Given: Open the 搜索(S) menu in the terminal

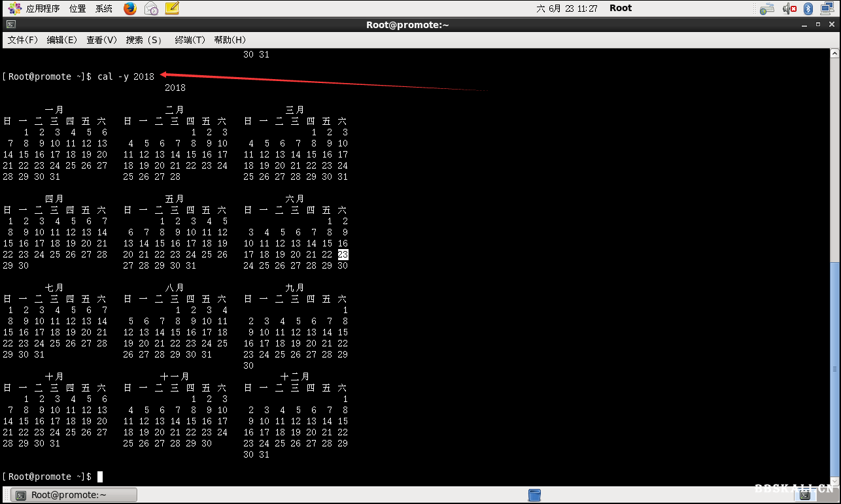Looking at the screenshot, I should pos(143,40).
